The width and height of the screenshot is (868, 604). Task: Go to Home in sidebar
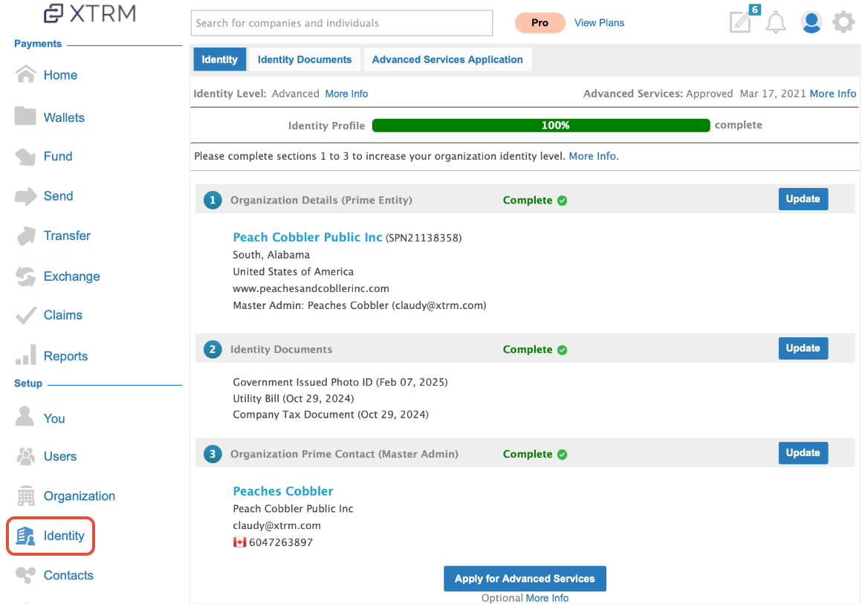[60, 75]
